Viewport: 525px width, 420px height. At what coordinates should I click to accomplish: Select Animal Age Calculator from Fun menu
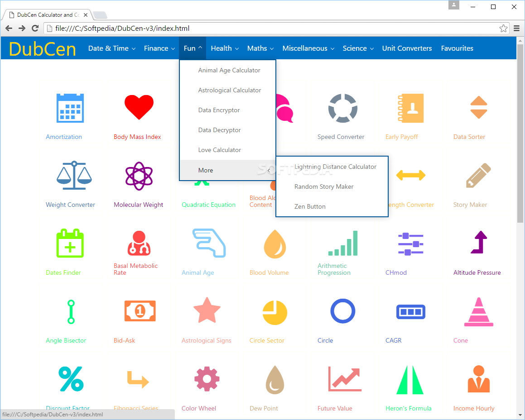228,70
